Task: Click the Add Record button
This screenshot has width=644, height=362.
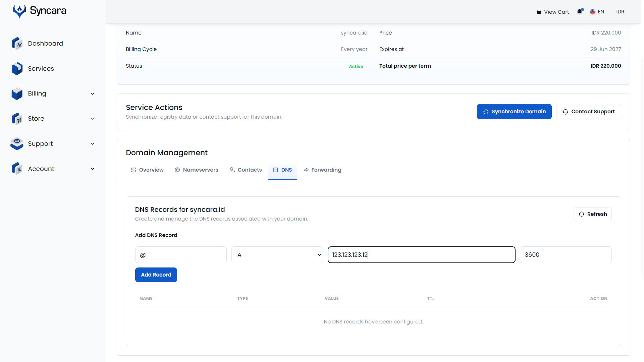Action: (x=156, y=275)
